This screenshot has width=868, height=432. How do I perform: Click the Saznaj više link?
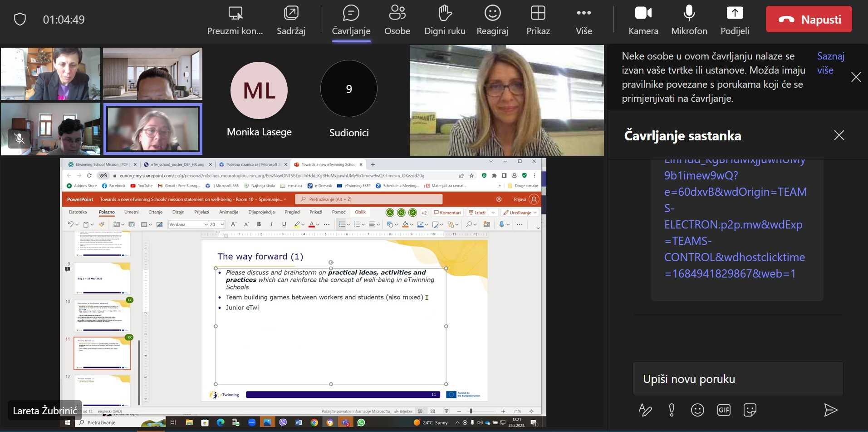830,63
